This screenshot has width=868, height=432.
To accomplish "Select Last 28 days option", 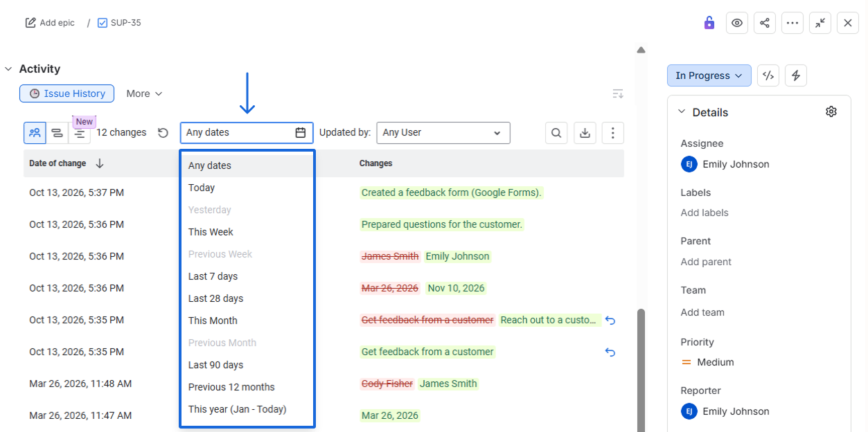I will [247, 298].
